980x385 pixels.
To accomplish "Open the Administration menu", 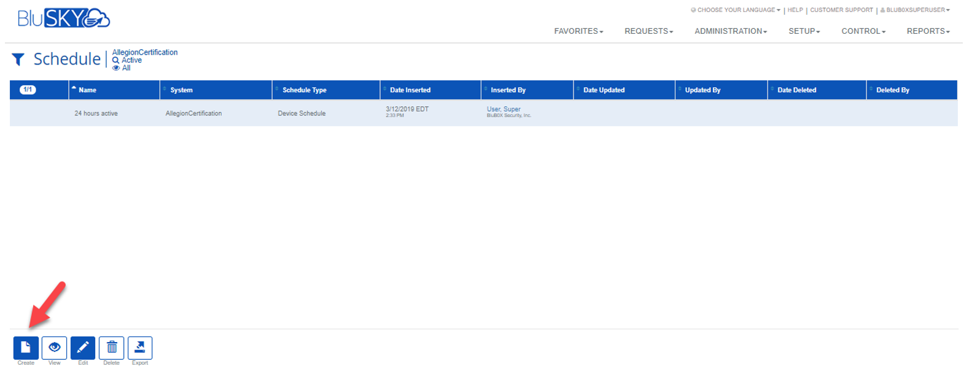I will point(731,31).
